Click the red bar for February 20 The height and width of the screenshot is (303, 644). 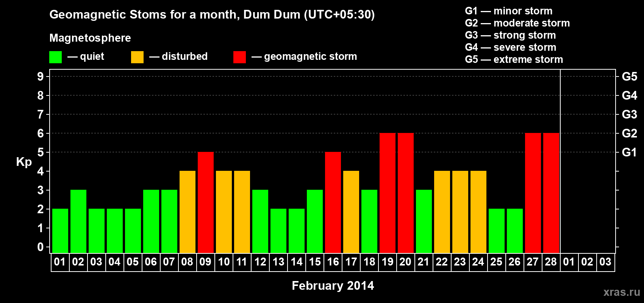pos(406,193)
